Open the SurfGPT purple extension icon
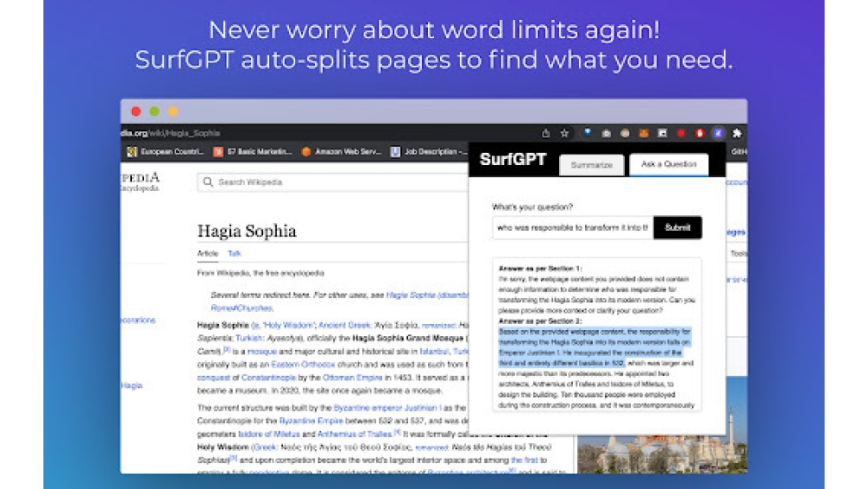 [718, 134]
